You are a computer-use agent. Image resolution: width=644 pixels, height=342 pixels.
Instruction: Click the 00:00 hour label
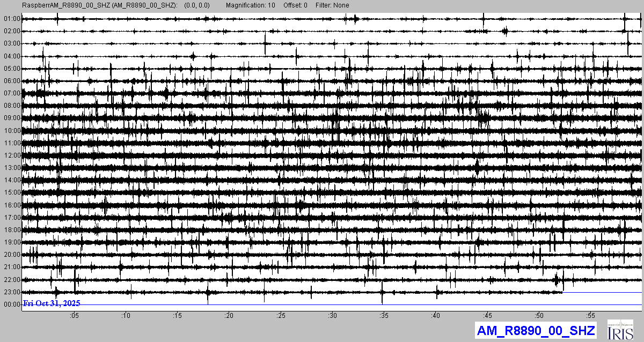pyautogui.click(x=11, y=304)
